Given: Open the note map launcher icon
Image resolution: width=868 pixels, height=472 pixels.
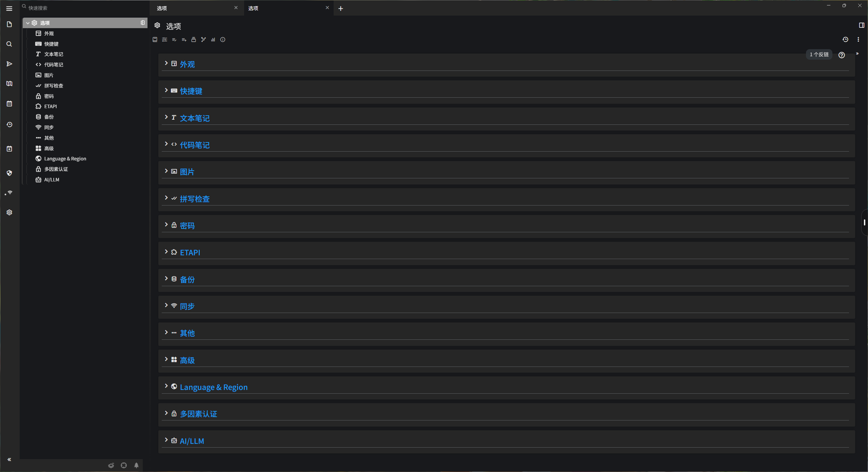Looking at the screenshot, I should pyautogui.click(x=9, y=83).
